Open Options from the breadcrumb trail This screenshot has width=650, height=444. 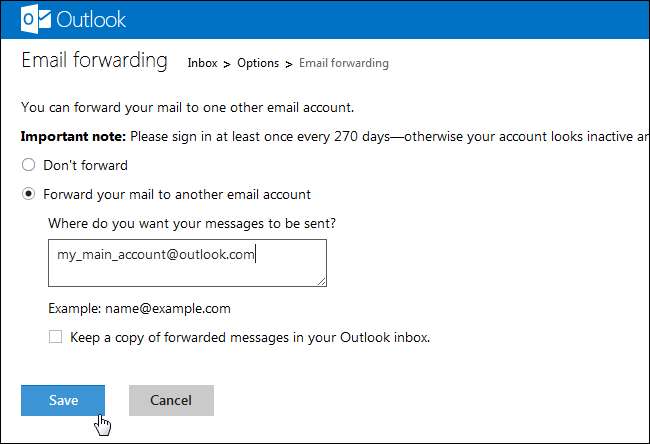pos(258,63)
